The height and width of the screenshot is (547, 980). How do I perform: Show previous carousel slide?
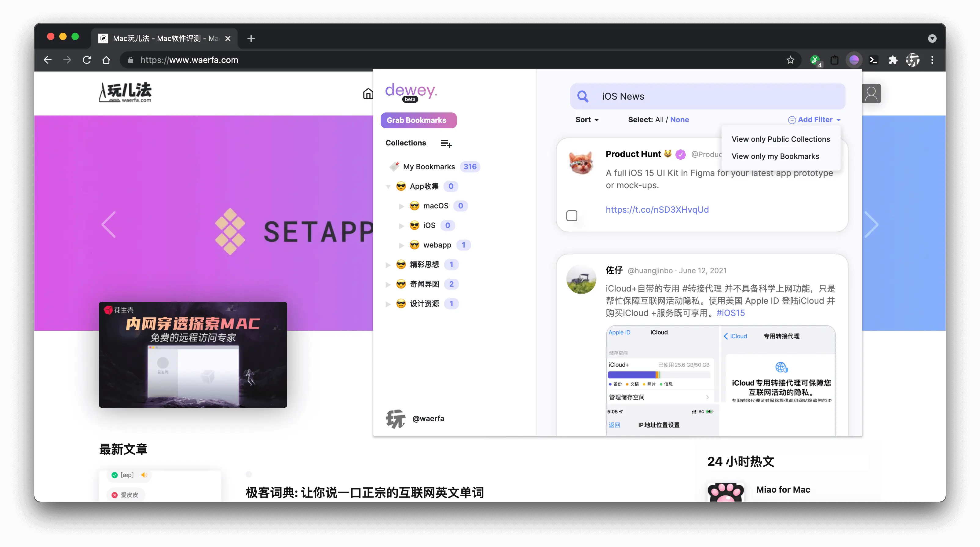pyautogui.click(x=108, y=225)
